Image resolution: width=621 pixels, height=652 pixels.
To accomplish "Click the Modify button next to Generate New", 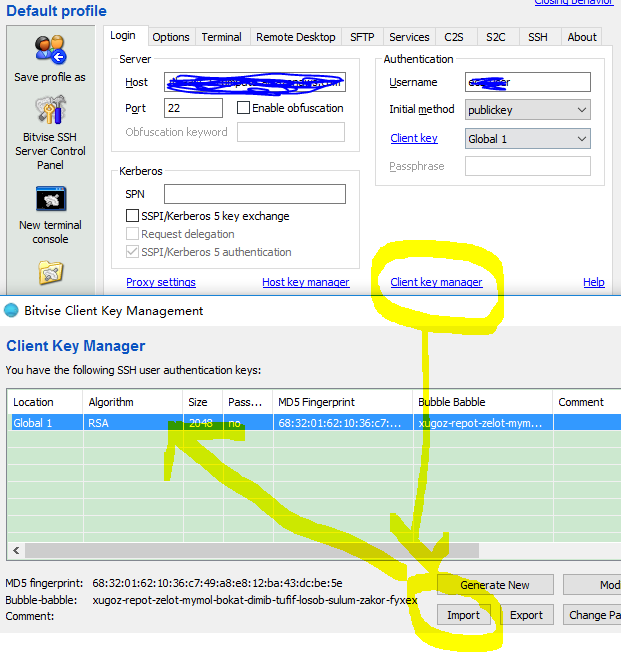I will (x=592, y=585).
